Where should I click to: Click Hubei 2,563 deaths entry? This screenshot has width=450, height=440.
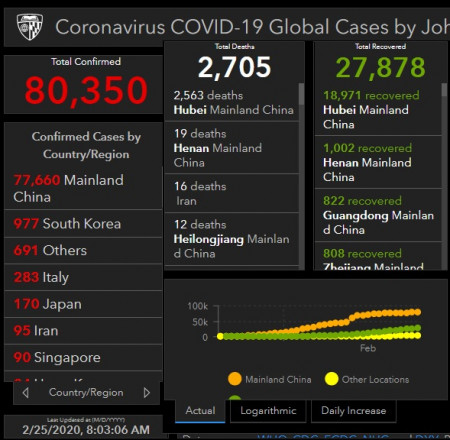pos(232,103)
